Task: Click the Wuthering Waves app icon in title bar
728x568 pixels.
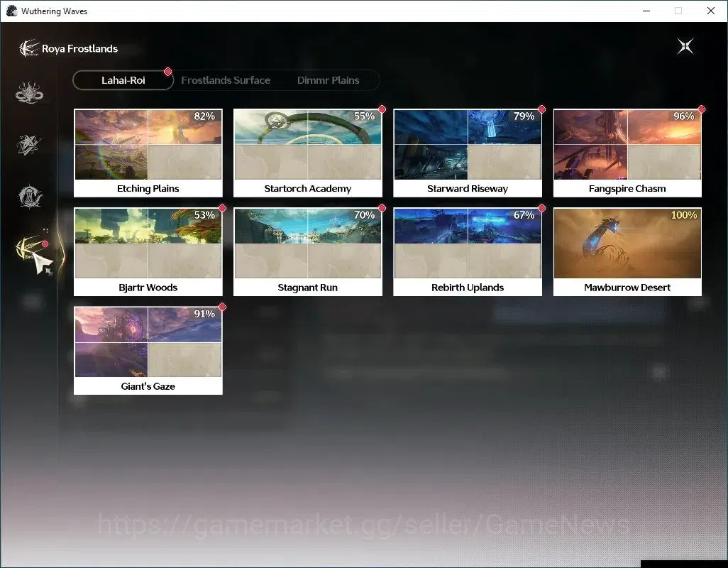Action: point(11,11)
